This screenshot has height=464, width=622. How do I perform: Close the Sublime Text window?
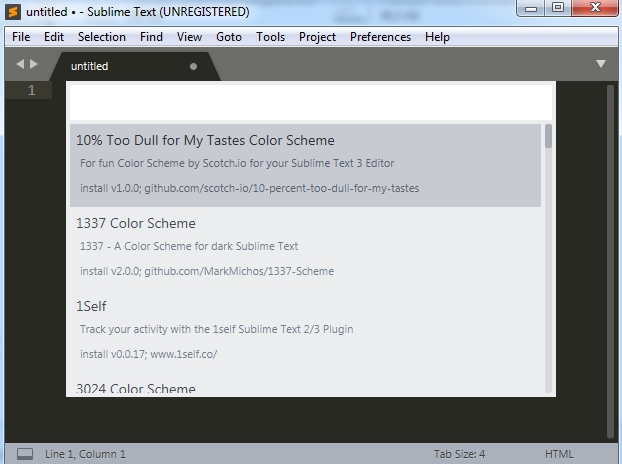click(595, 8)
